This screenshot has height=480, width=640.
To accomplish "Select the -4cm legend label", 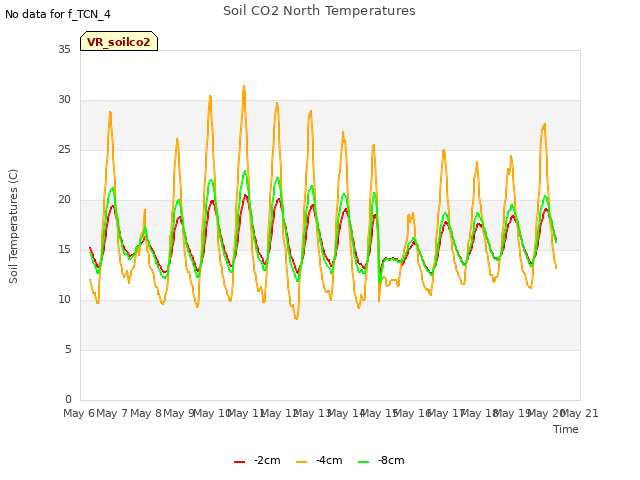I will pyautogui.click(x=329, y=460).
